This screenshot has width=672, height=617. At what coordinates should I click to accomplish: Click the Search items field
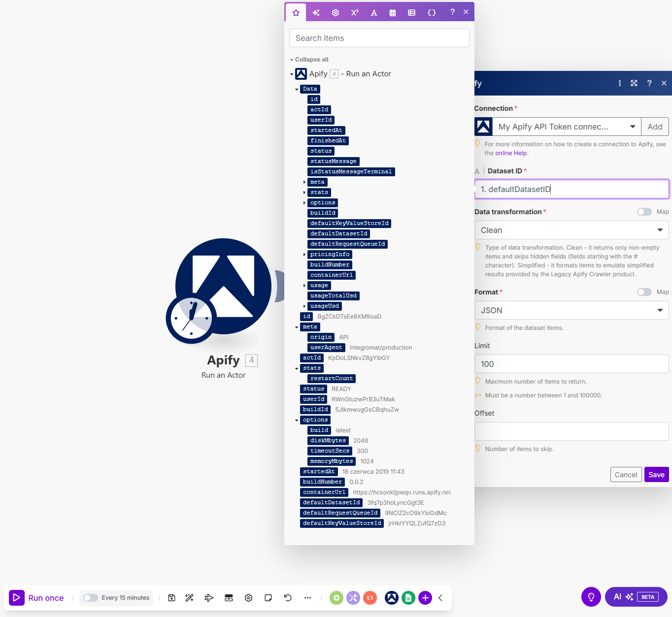tap(379, 38)
